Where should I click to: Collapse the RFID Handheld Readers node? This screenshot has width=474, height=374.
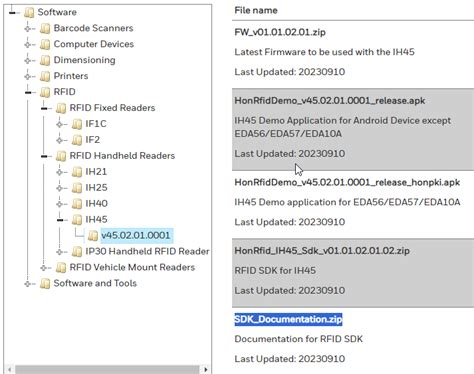coord(44,156)
